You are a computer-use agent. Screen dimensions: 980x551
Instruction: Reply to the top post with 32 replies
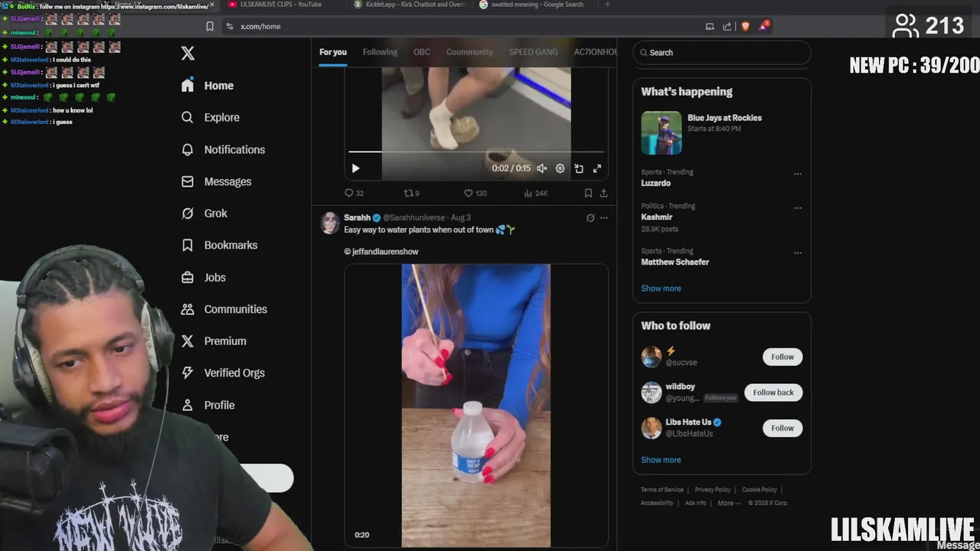pyautogui.click(x=354, y=193)
